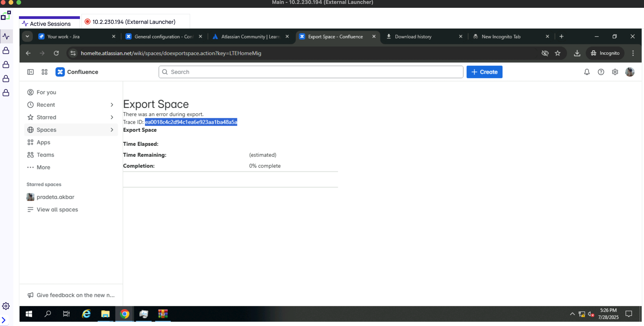Viewport: 644px width, 326px height.
Task: Open the user profile avatar menu
Action: (630, 72)
